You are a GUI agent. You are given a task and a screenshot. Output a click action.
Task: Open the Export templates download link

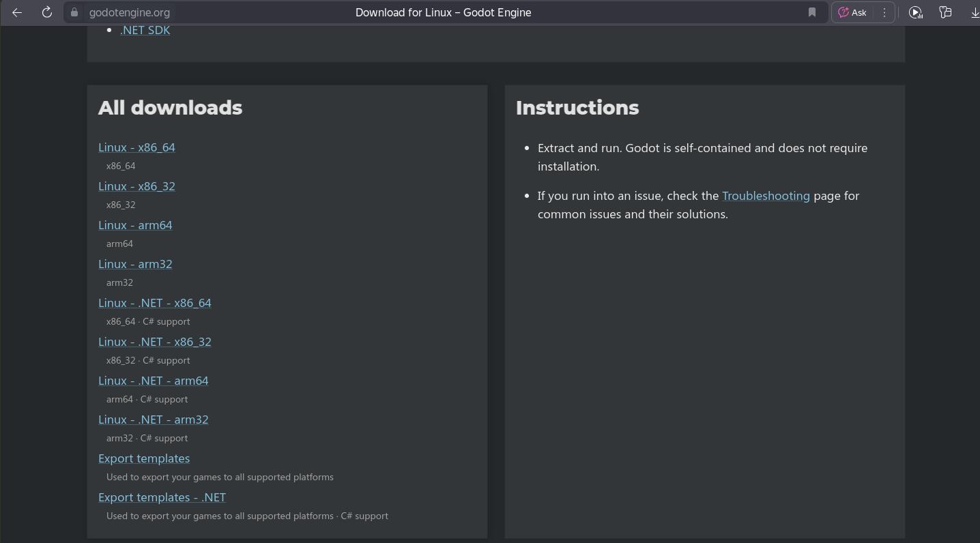pos(144,458)
